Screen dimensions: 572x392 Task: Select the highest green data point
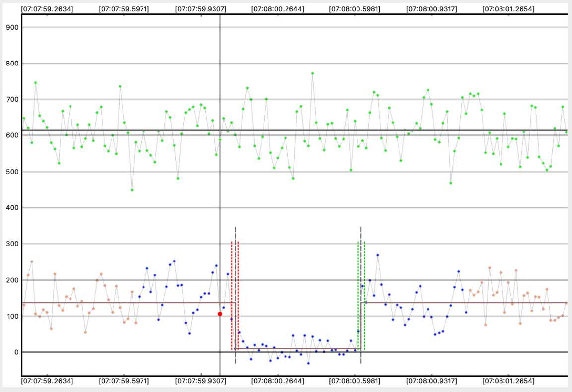pos(312,73)
